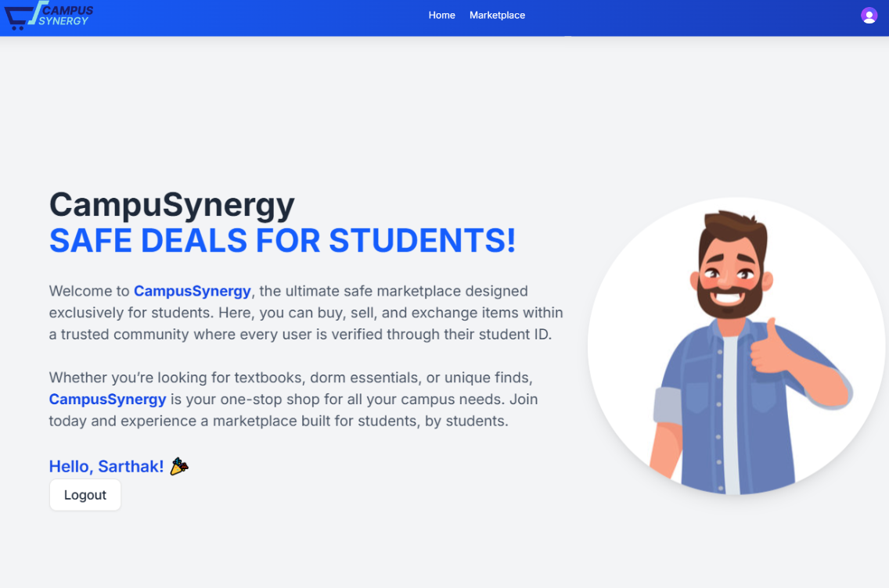Click the second CampusSynergy bold text
This screenshot has width=889, height=588.
108,400
